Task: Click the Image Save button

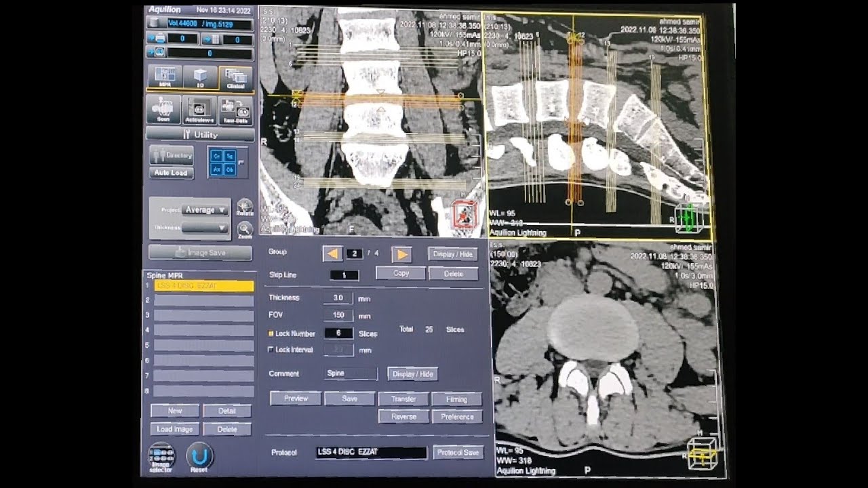Action: point(201,252)
